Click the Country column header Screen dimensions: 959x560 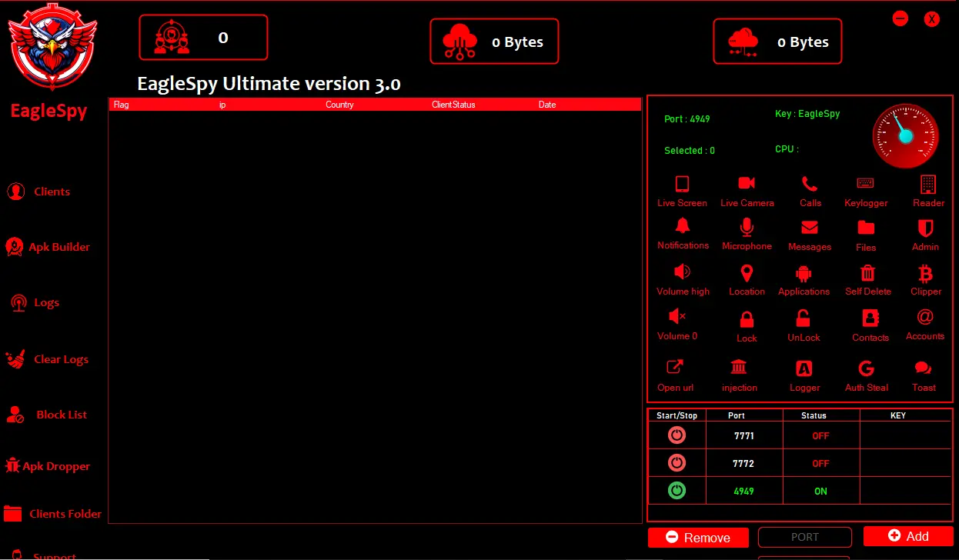coord(339,105)
